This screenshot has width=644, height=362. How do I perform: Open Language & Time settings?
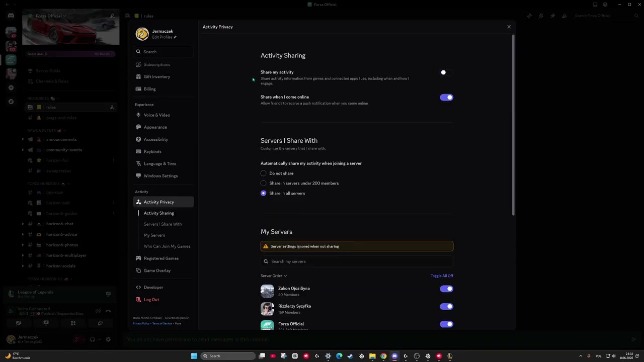(163, 163)
